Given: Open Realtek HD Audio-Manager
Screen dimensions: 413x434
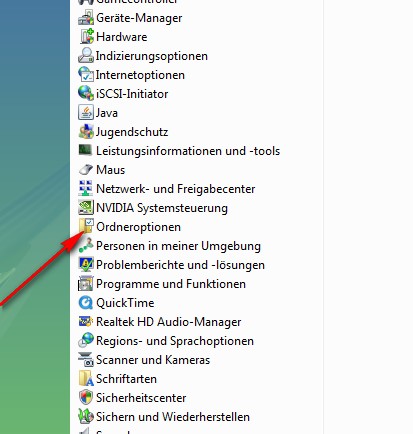Looking at the screenshot, I should (x=160, y=322).
